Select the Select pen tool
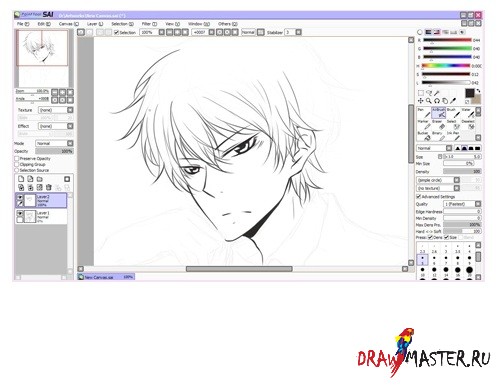 coord(453,125)
